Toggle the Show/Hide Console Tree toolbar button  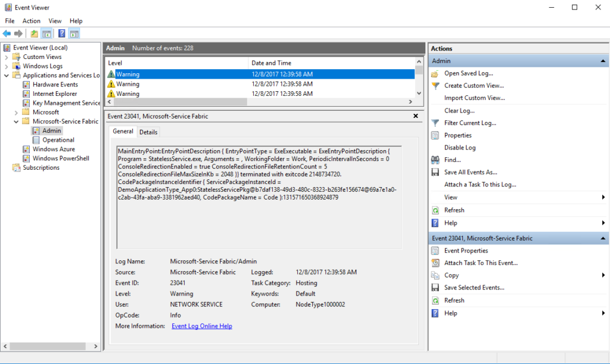click(46, 33)
